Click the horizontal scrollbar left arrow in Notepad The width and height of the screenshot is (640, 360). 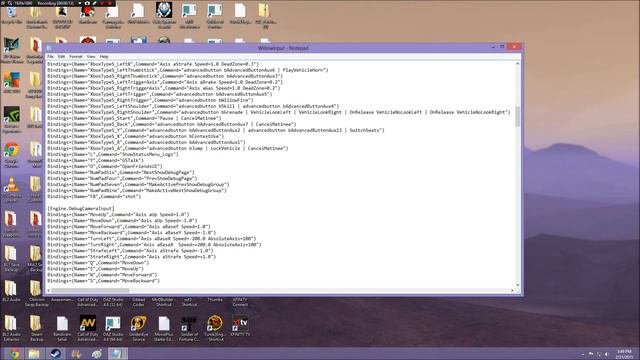pos(49,291)
